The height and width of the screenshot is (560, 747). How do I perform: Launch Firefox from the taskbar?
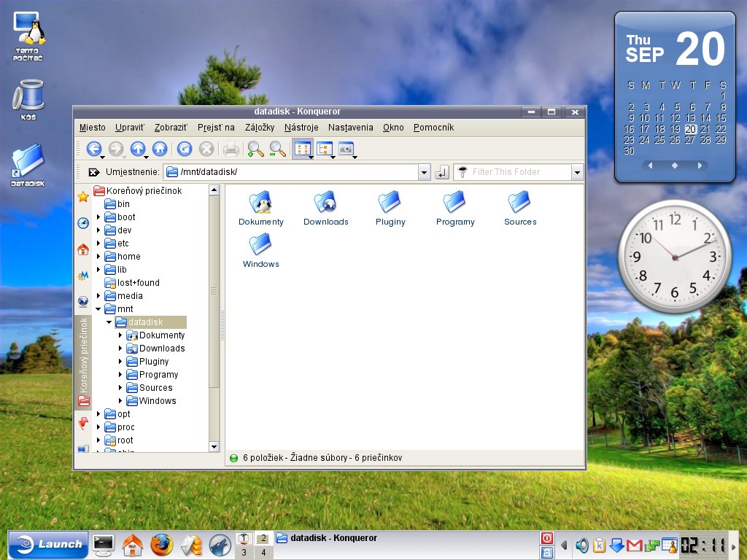pyautogui.click(x=162, y=544)
